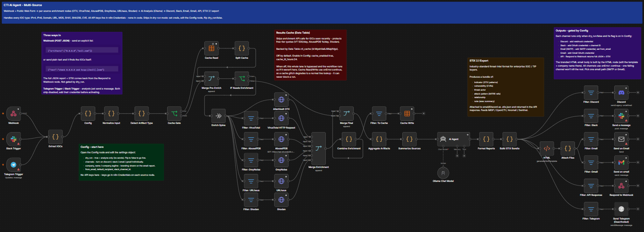644x232 pixels.
Task: Select the Build STIX Bundle node
Action: pos(509,139)
